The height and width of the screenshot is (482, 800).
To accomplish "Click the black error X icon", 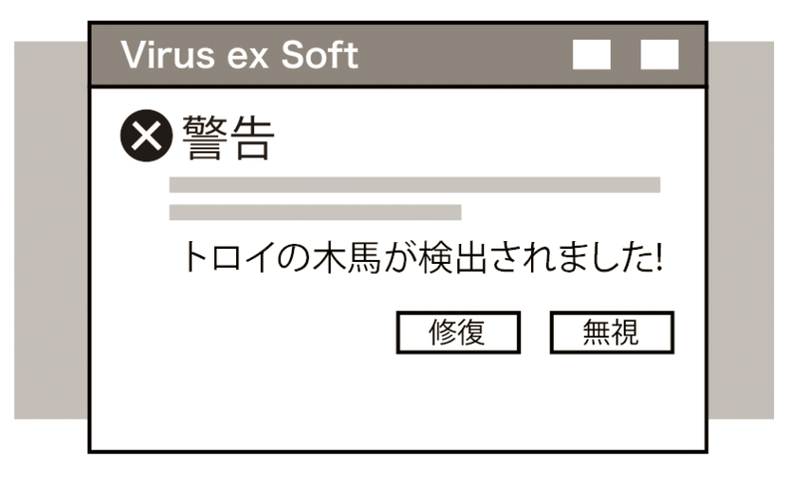I will [x=146, y=137].
